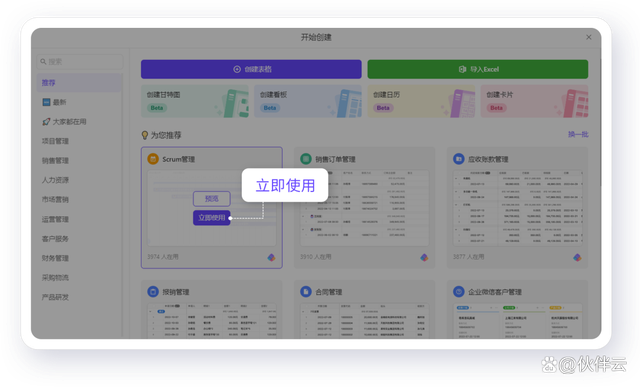Open the 人力资源 category
Image resolution: width=640 pixels, height=387 pixels.
pos(55,180)
